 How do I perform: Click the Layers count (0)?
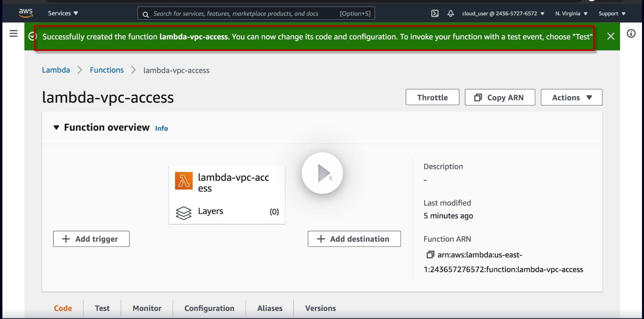coord(274,212)
